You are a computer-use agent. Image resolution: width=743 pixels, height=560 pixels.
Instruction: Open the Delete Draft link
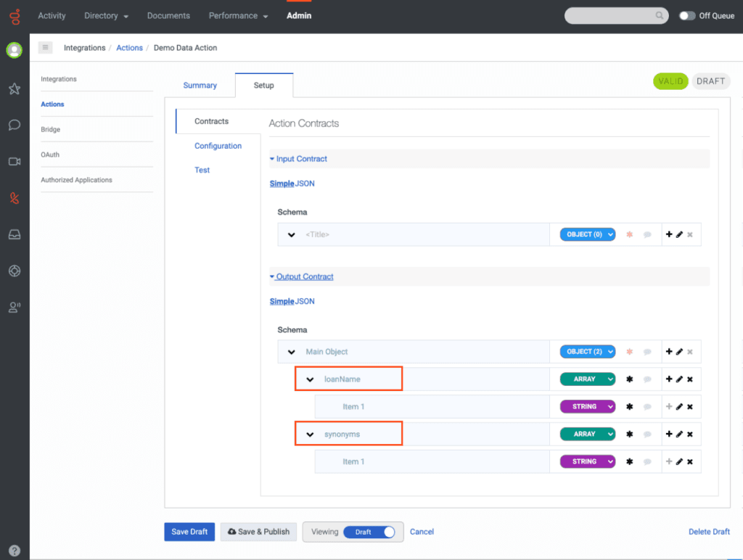[x=709, y=532]
